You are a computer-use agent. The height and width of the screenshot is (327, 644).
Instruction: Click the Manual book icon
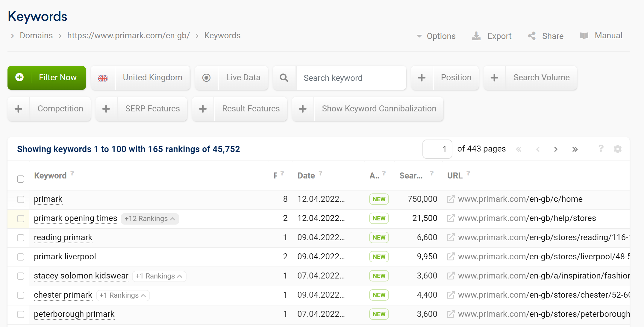(x=584, y=36)
